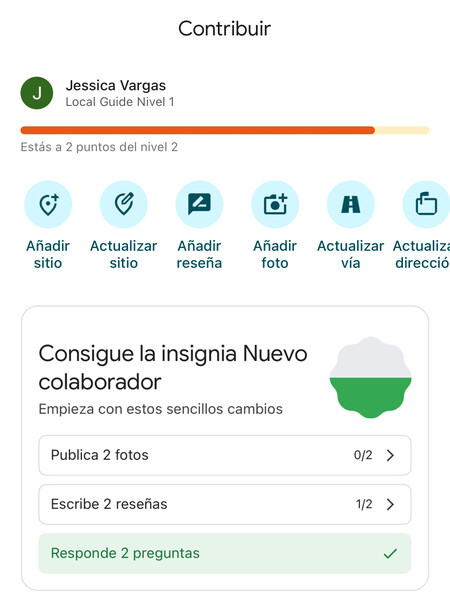450x600 pixels.
Task: Click the Consigue la insignia Nuevo colaborador heading
Action: (173, 367)
